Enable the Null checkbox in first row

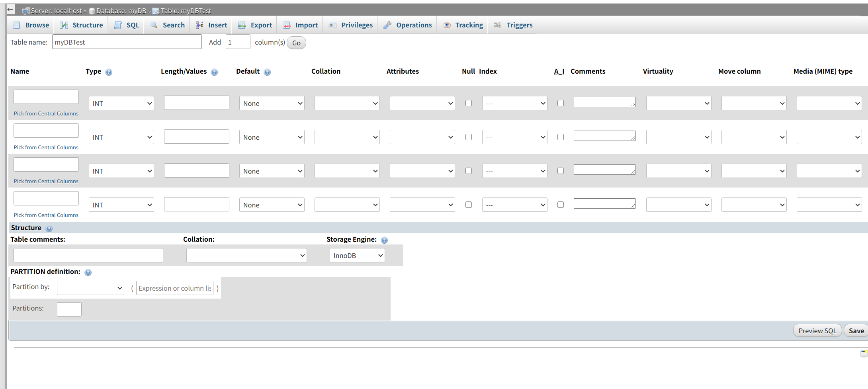pyautogui.click(x=469, y=103)
